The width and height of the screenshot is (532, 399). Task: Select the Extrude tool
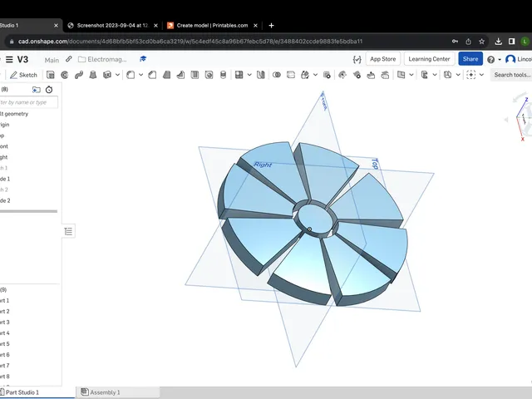point(51,75)
